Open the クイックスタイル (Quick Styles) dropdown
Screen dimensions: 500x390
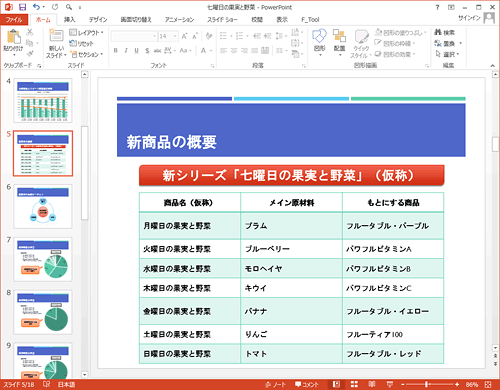tap(362, 43)
